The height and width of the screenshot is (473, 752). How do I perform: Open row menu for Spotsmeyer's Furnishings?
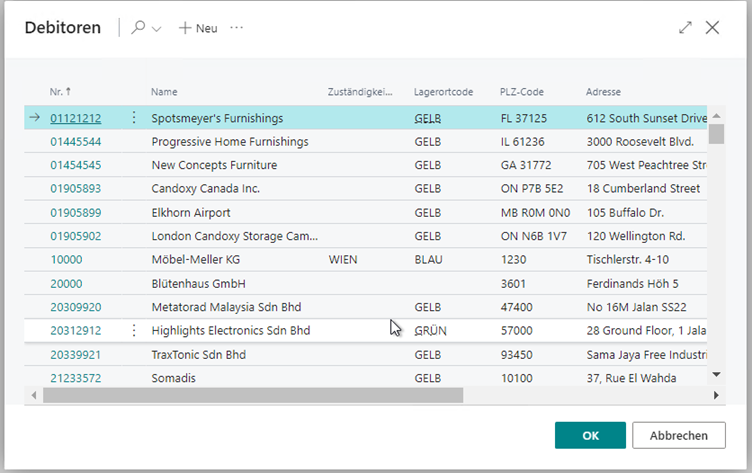click(134, 118)
